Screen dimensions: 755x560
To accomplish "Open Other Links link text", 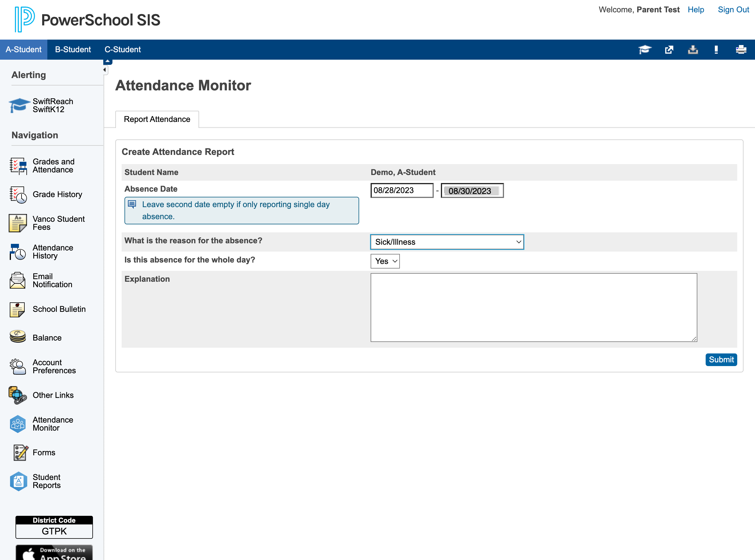I will click(x=53, y=395).
